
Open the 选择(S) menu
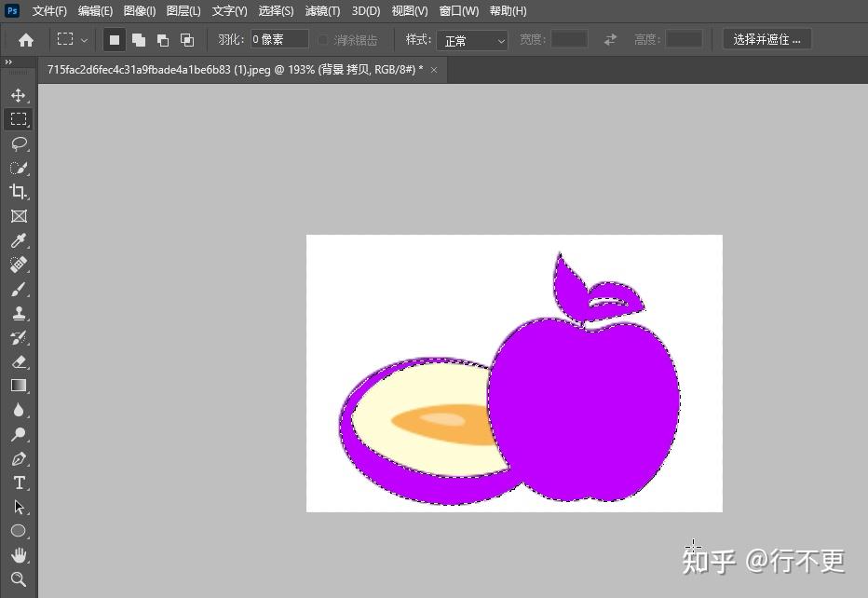point(277,11)
